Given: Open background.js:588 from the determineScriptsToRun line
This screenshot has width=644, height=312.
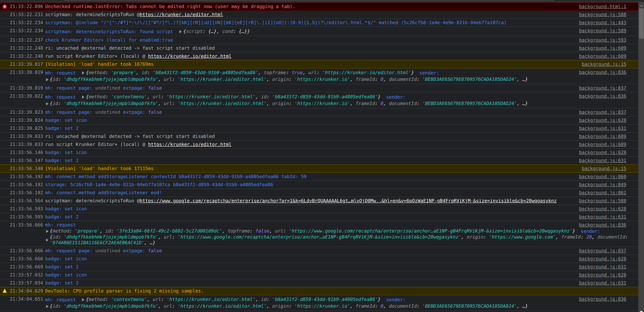Looking at the screenshot, I should pos(602,14).
